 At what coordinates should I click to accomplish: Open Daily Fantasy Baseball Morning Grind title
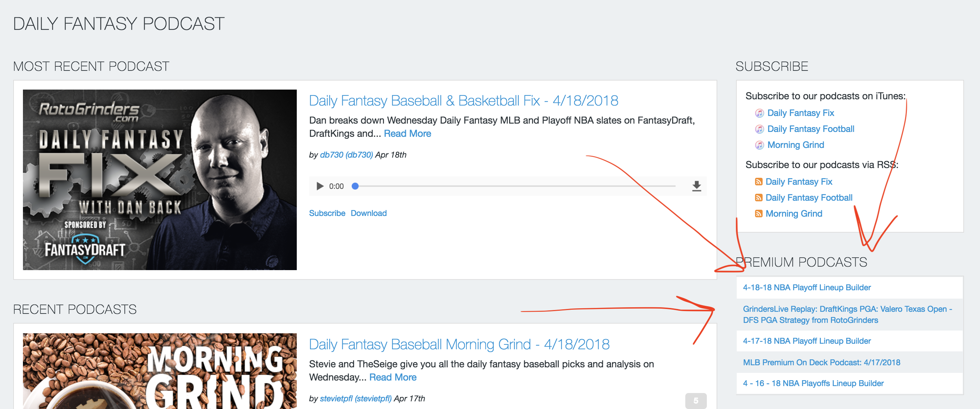[x=459, y=344]
